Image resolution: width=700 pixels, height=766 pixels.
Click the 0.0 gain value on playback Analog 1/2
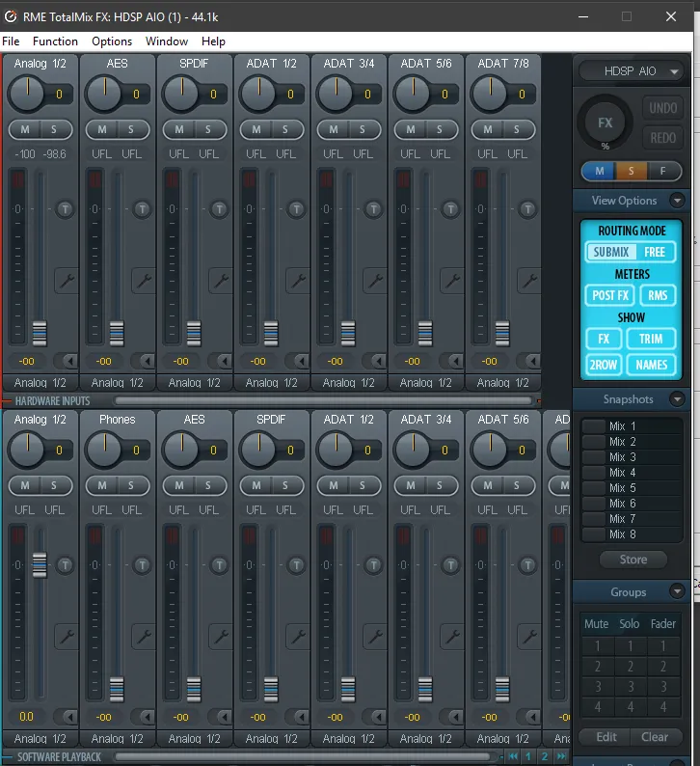(26, 717)
